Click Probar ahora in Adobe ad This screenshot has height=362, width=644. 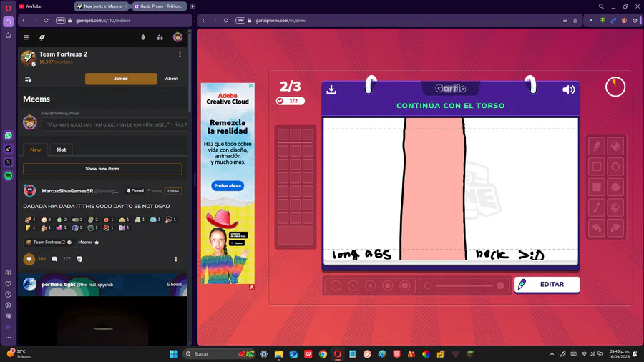click(x=228, y=186)
